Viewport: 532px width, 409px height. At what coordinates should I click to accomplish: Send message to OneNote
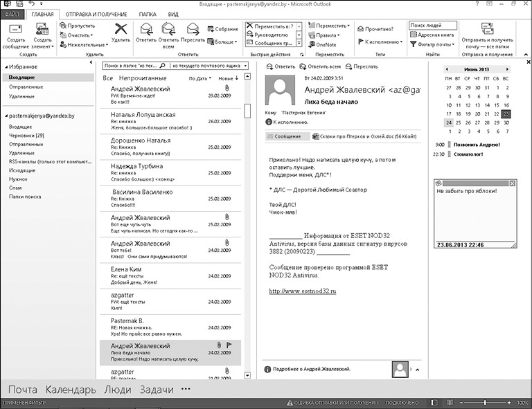click(323, 44)
